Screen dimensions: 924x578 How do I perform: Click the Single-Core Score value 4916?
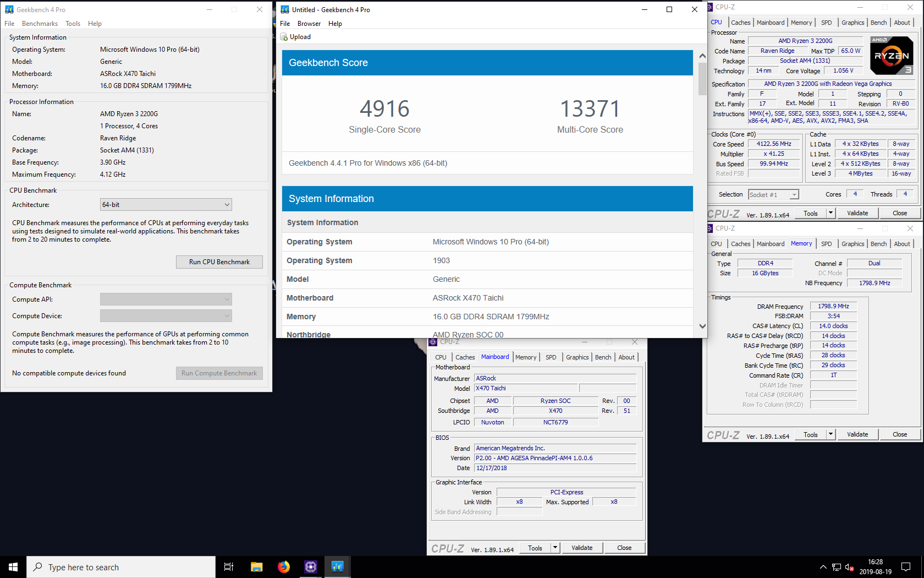point(384,109)
